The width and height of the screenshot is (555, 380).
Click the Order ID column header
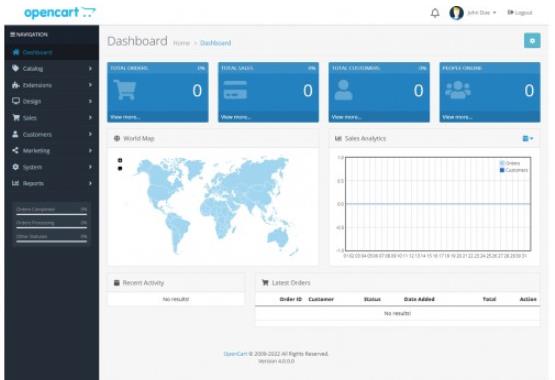[291, 299]
